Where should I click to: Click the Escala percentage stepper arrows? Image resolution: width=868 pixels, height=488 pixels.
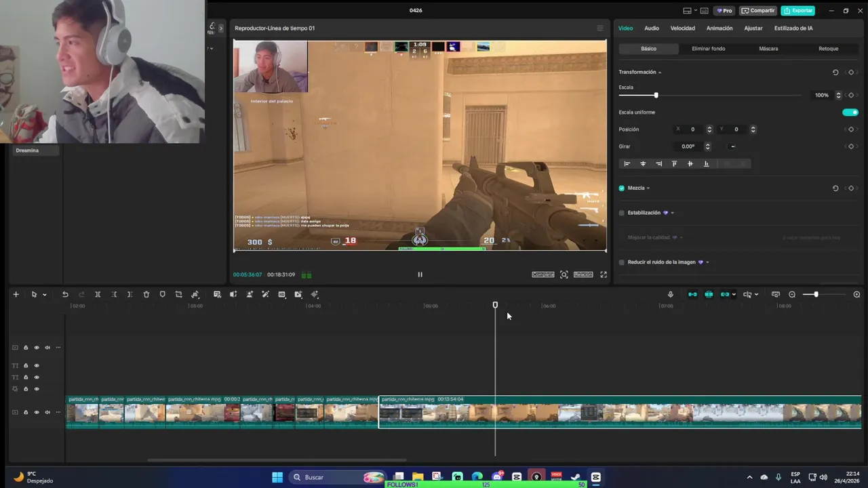[838, 95]
